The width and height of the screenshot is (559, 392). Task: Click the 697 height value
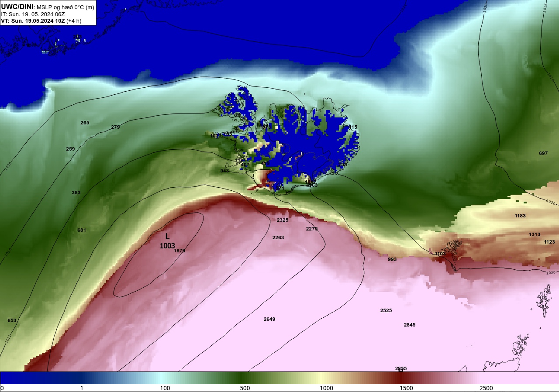click(543, 153)
